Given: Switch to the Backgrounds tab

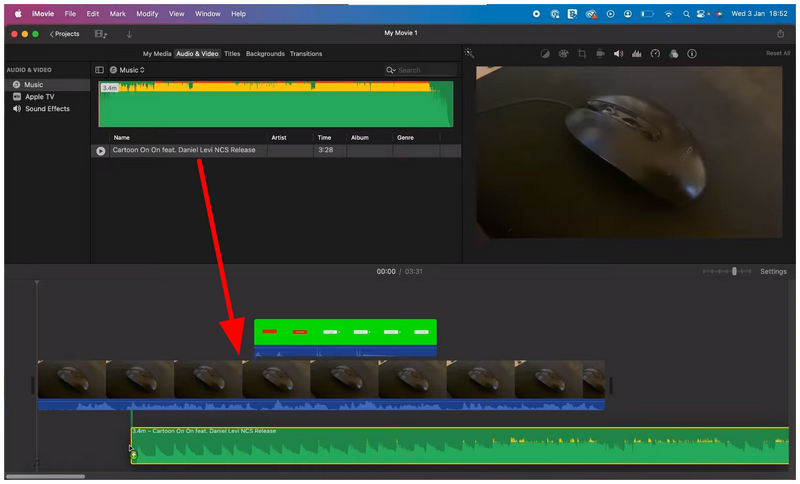Looking at the screenshot, I should (x=265, y=54).
